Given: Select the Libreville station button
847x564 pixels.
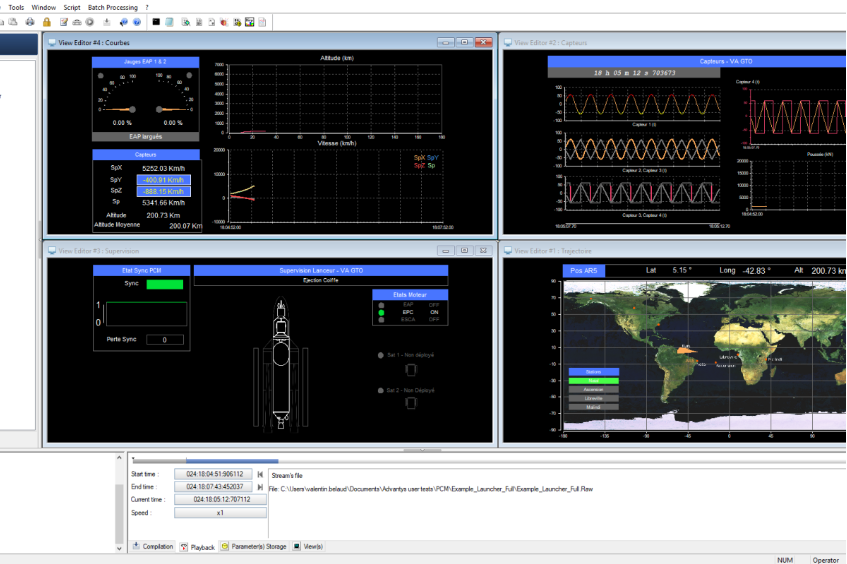Looking at the screenshot, I should [x=593, y=398].
